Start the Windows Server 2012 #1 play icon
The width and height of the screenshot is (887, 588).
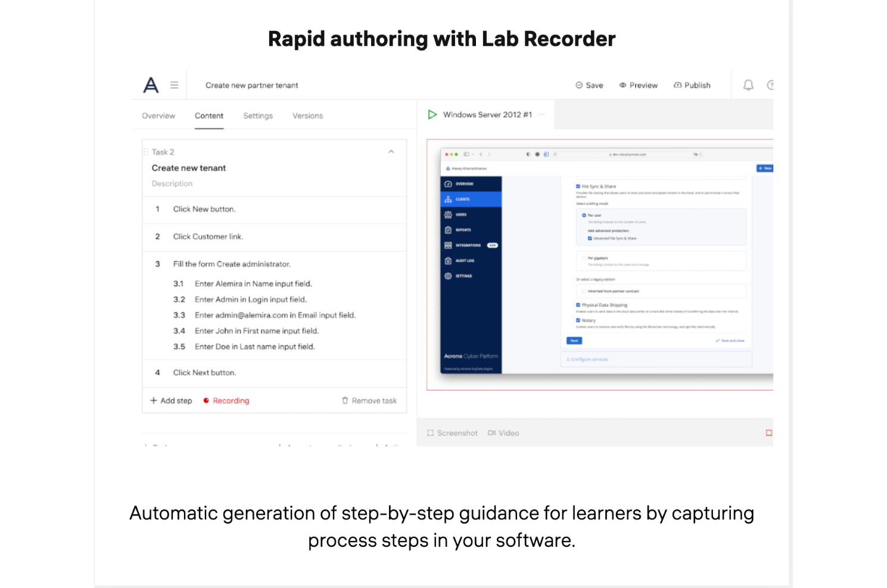[432, 114]
